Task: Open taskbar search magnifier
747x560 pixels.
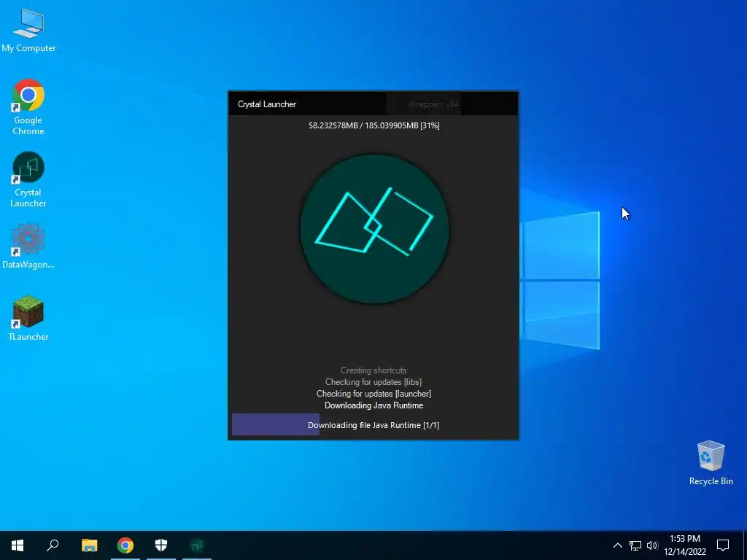Action: click(53, 545)
